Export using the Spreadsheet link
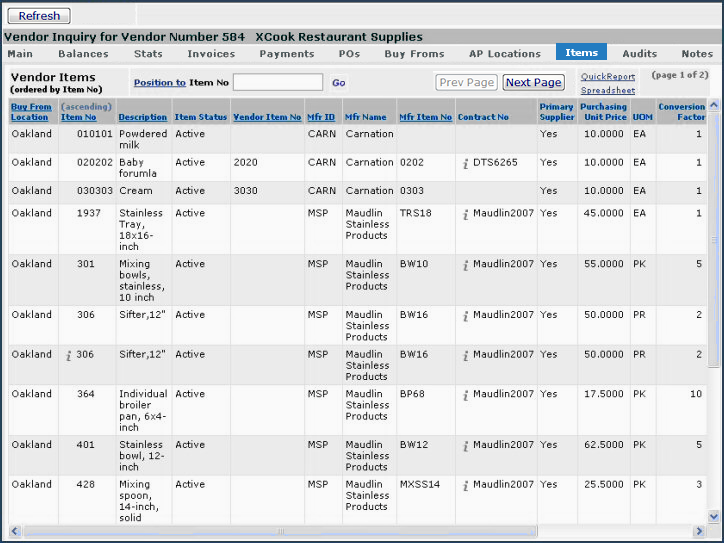This screenshot has height=543, width=724. click(x=607, y=90)
